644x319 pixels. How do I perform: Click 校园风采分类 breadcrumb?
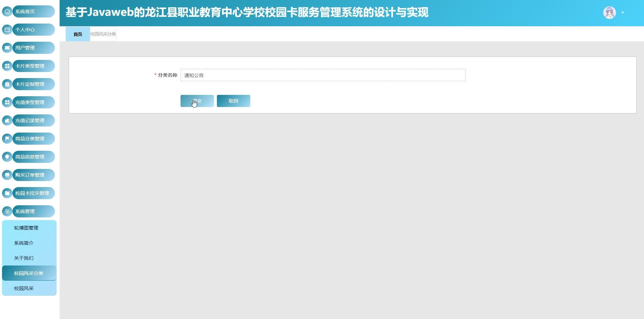pos(103,34)
